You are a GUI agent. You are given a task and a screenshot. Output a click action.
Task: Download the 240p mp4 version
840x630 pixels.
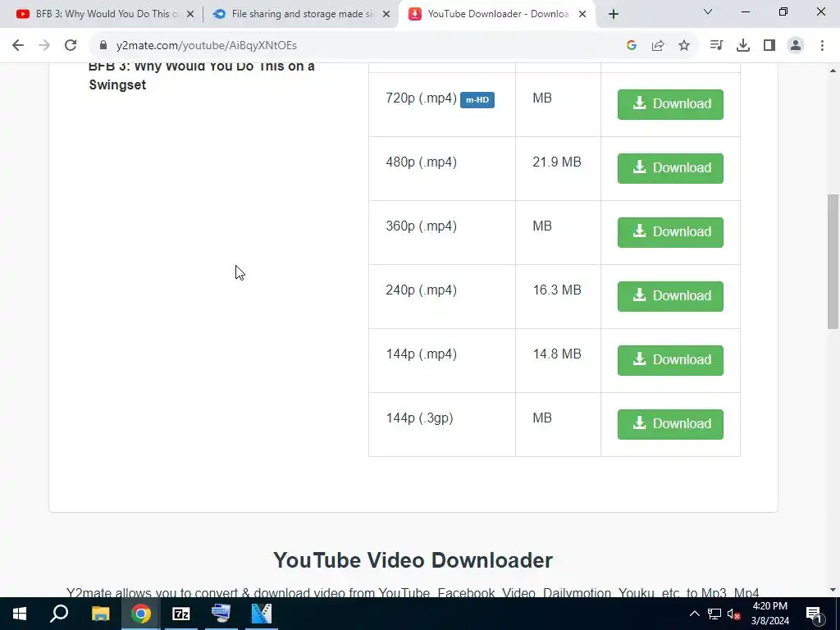670,296
